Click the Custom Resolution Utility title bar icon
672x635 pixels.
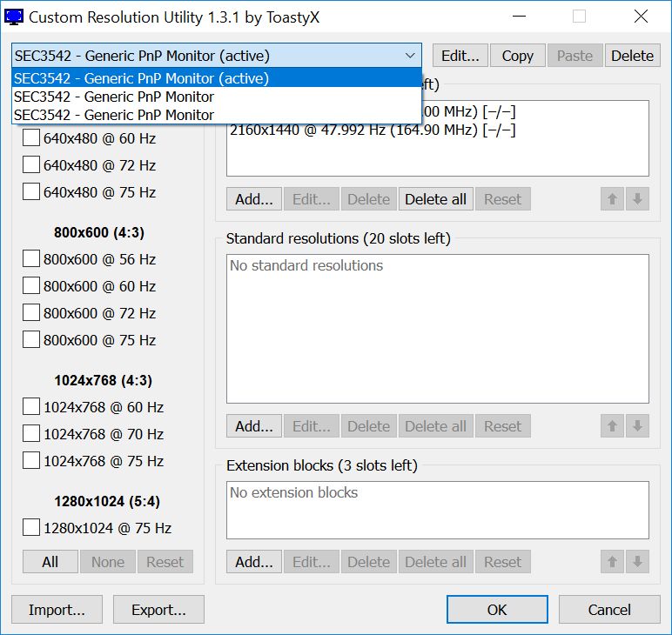15,16
